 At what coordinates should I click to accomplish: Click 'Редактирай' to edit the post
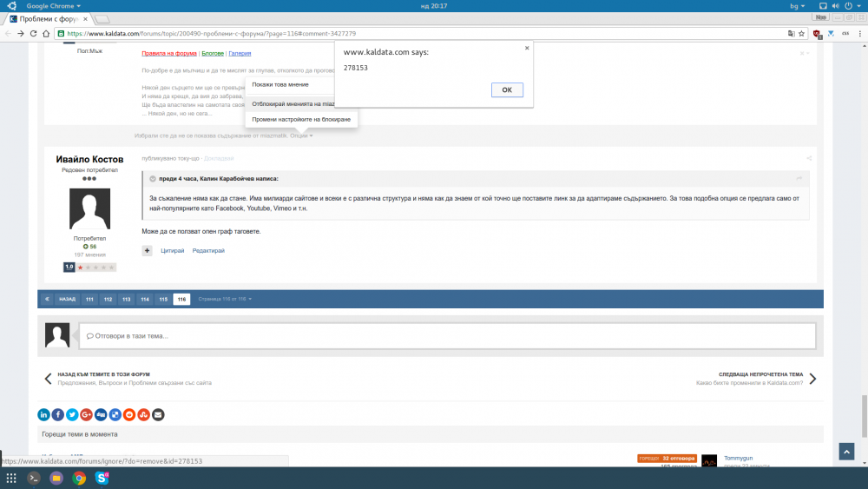(x=208, y=251)
